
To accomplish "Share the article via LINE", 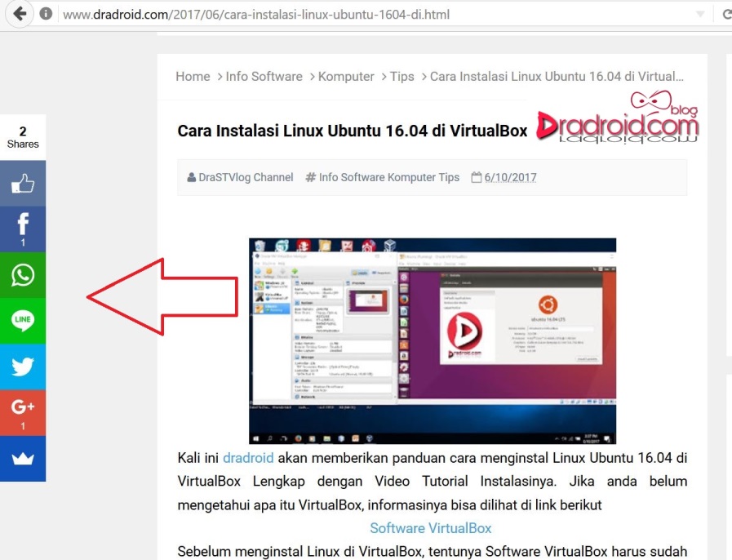I will pyautogui.click(x=23, y=321).
